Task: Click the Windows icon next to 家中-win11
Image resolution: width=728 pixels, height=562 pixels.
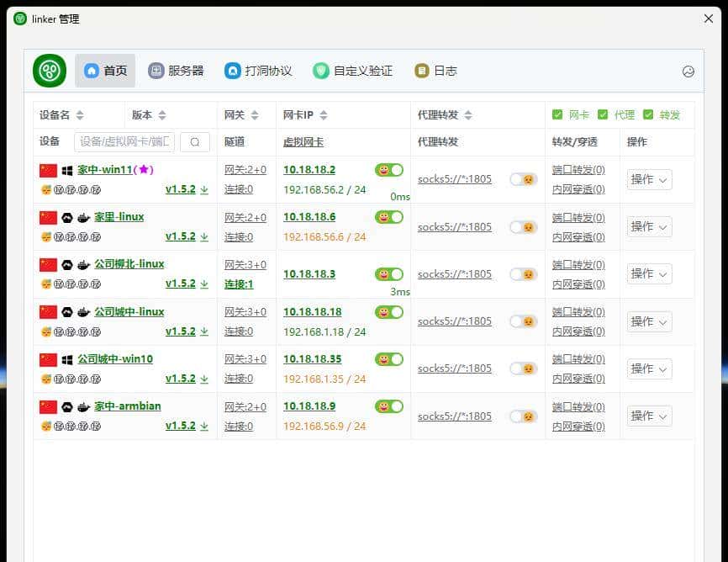Action: [x=66, y=169]
